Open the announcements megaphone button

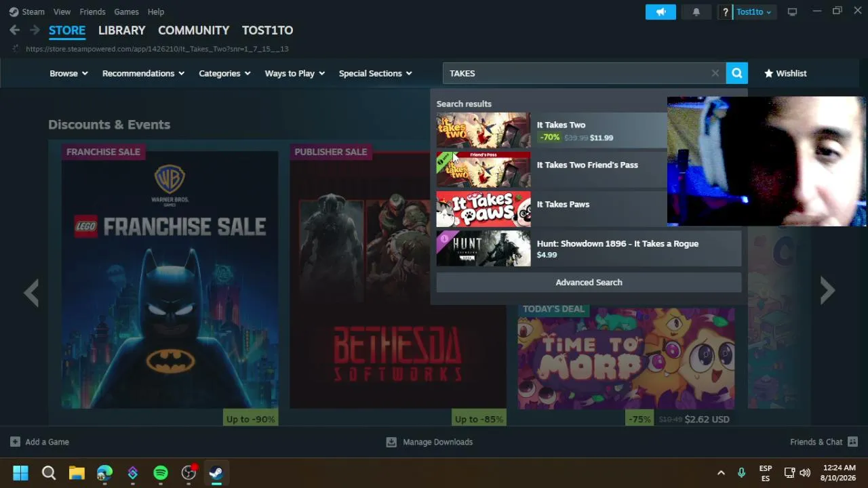(x=660, y=12)
